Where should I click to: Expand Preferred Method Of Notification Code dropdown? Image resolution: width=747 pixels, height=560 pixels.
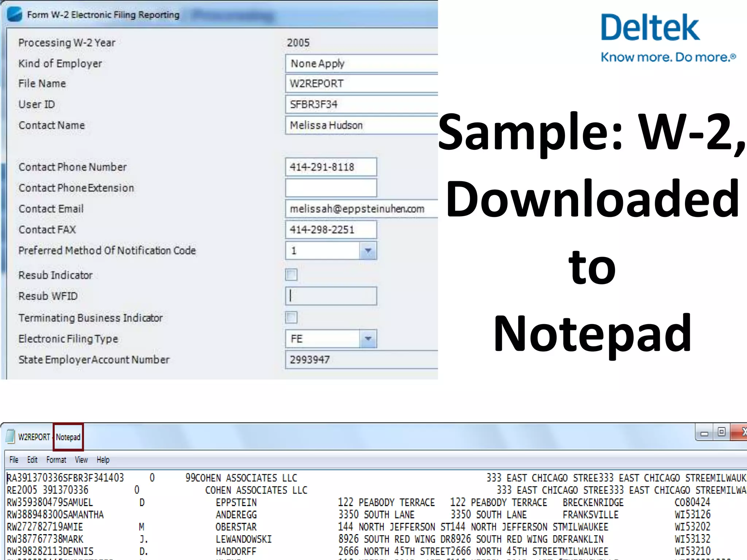(368, 250)
